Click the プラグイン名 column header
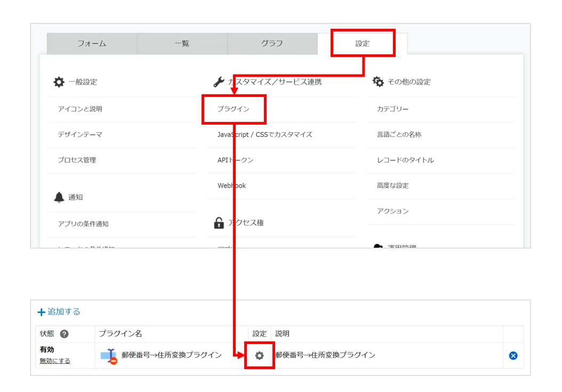The image size is (562, 392). tap(121, 333)
